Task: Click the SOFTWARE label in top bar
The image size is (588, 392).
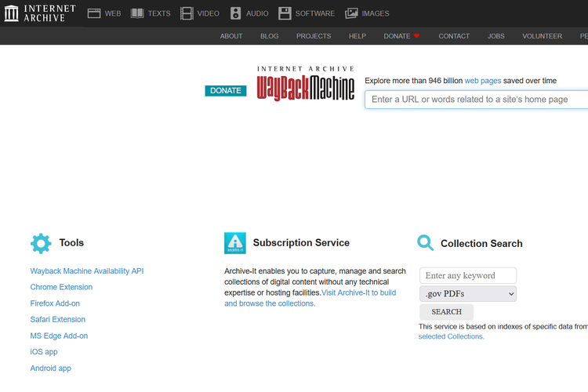Action: 314,13
